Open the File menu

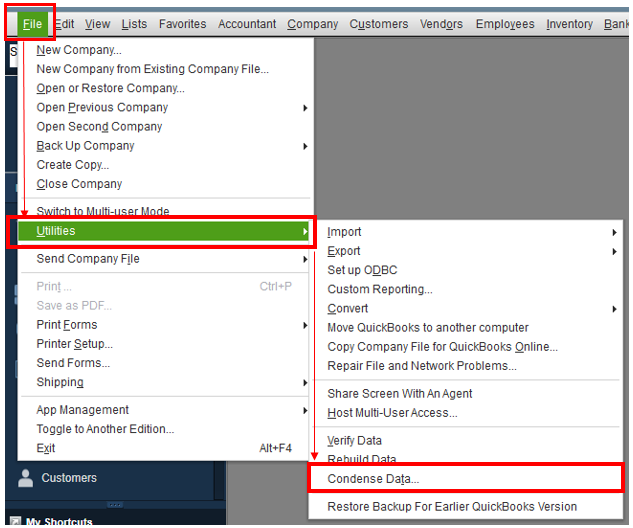[x=32, y=24]
